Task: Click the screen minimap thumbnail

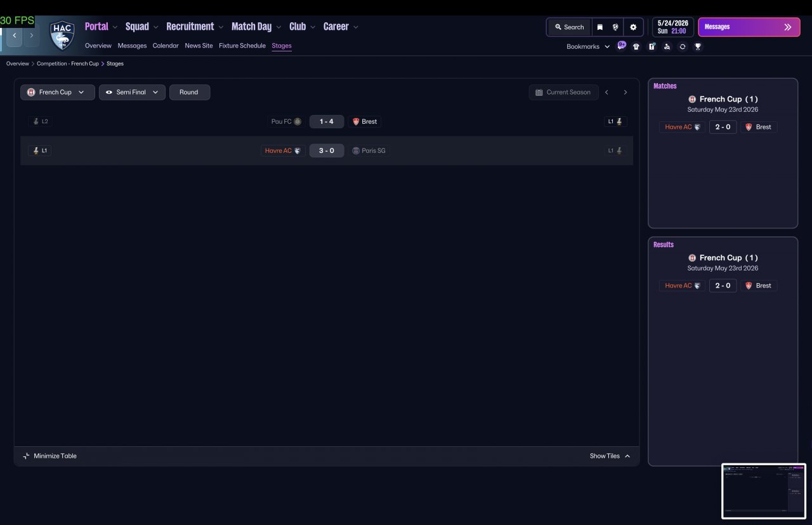Action: tap(764, 491)
